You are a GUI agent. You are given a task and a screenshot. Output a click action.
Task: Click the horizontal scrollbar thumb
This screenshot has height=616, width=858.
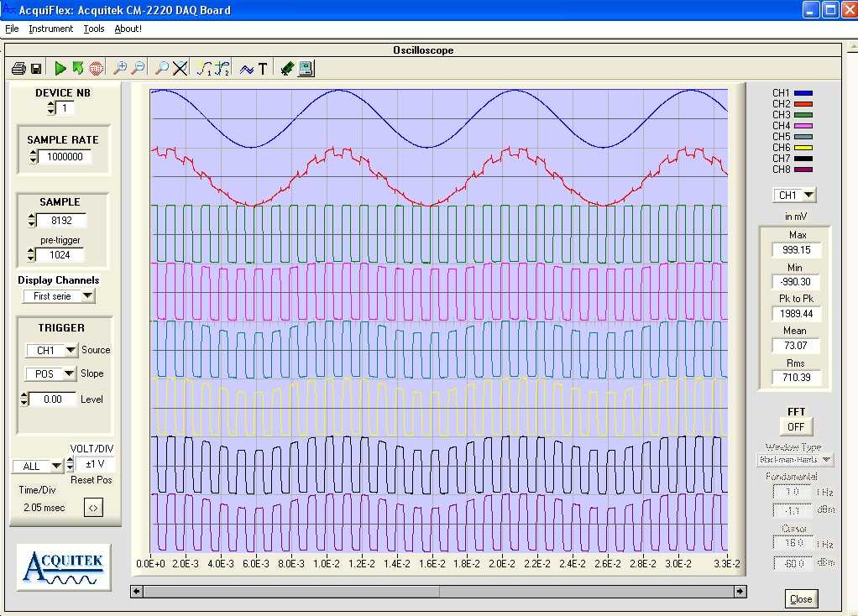click(x=291, y=592)
